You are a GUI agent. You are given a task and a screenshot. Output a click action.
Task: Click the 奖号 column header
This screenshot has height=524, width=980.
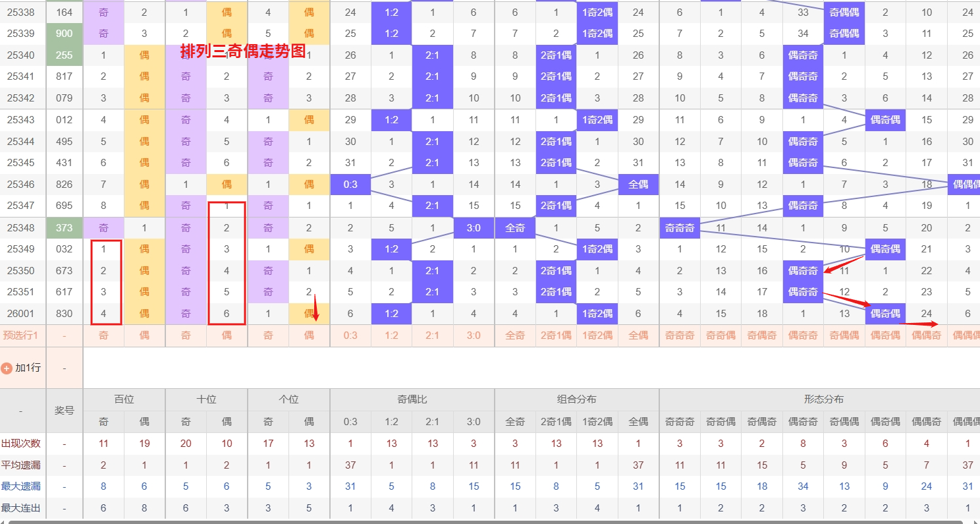pyautogui.click(x=64, y=410)
